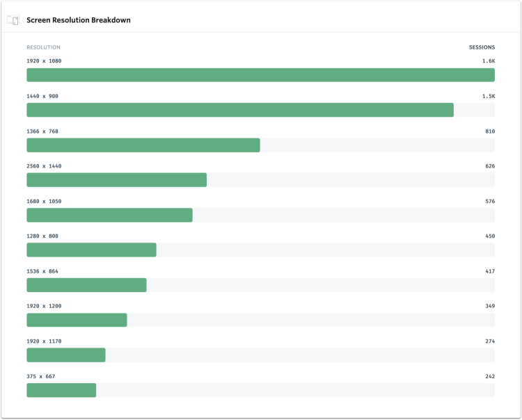The height and width of the screenshot is (420, 522).
Task: Click the 1.5K sessions value
Action: [489, 96]
